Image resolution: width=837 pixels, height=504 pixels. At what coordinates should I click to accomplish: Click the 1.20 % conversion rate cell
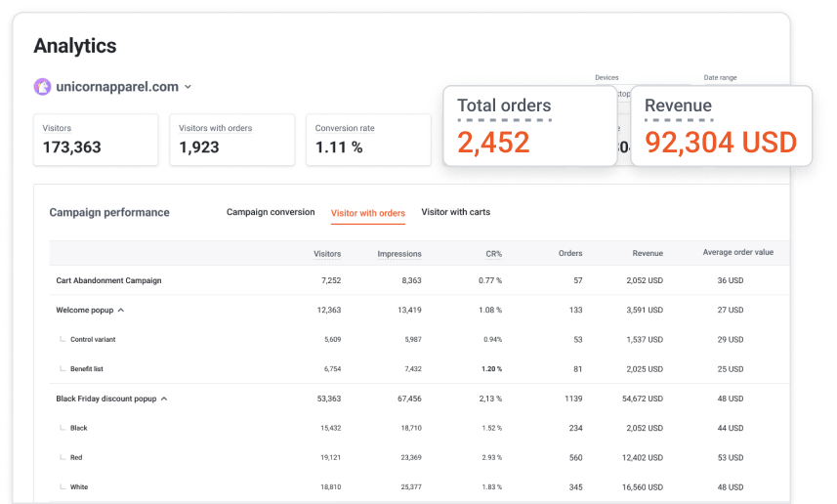tap(491, 369)
